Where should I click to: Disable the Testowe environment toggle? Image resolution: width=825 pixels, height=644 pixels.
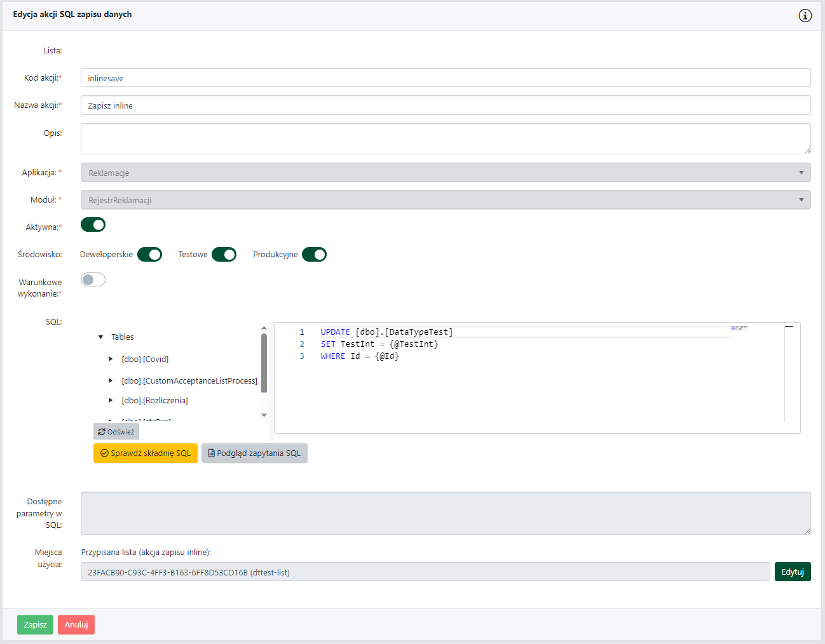(x=224, y=255)
